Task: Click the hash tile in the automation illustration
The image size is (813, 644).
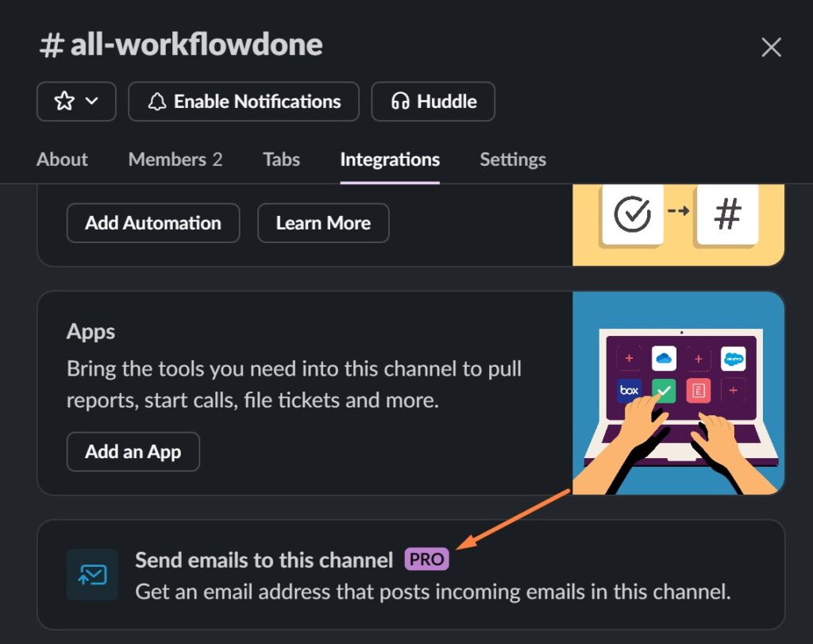Action: (x=726, y=214)
